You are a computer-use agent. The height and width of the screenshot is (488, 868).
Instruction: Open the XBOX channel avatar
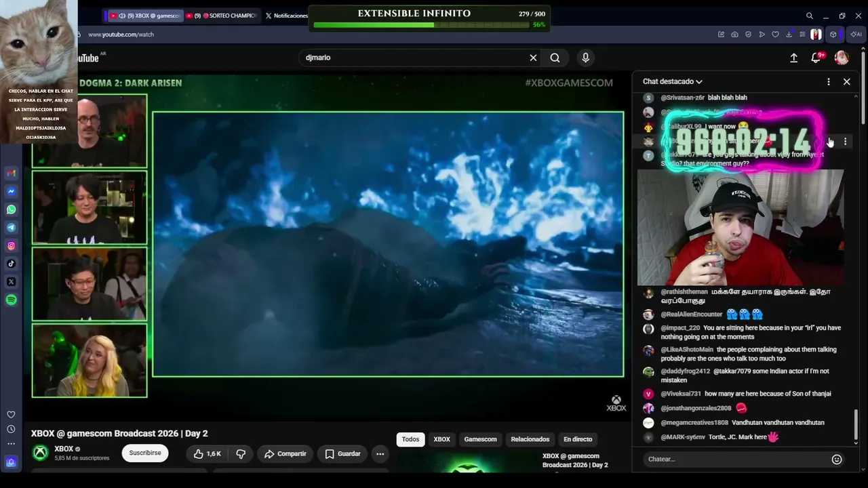pos(41,453)
